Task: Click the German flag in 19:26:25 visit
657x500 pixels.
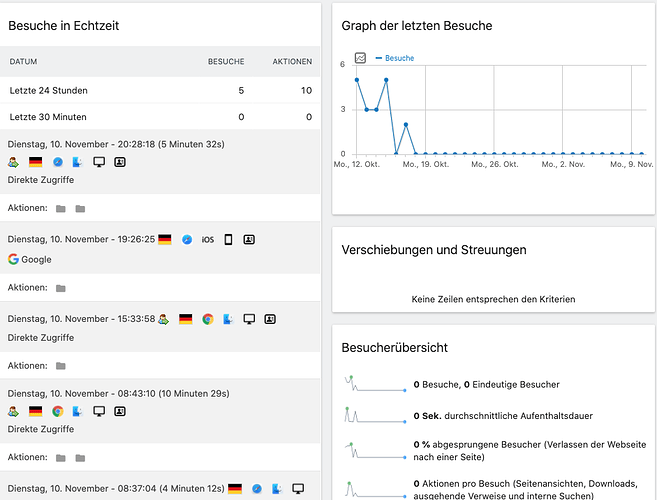Action: (x=165, y=240)
